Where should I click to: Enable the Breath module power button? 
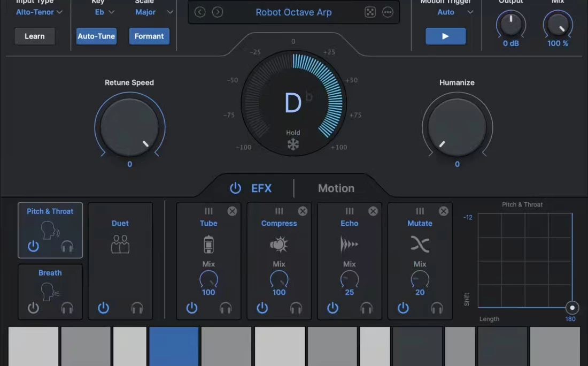[34, 308]
